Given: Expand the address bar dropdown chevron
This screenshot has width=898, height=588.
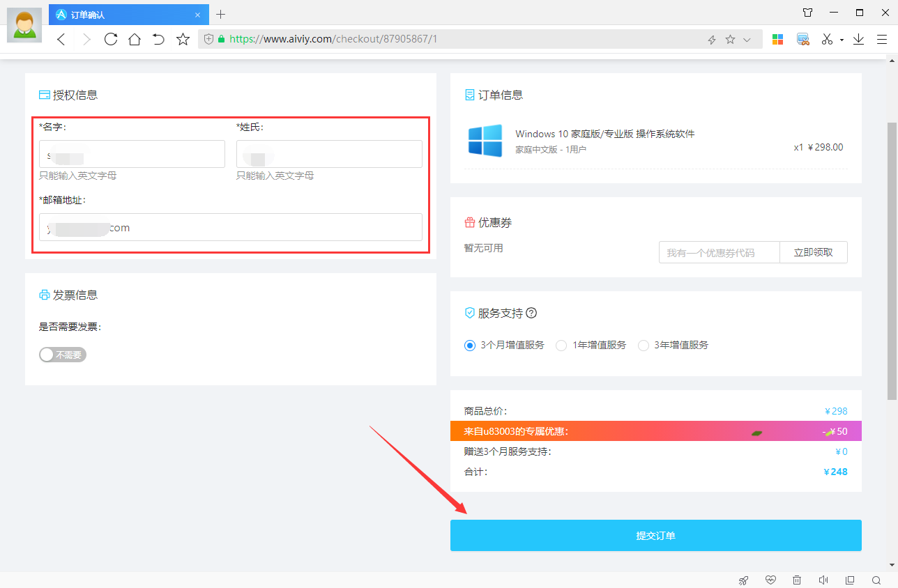Looking at the screenshot, I should [x=747, y=40].
